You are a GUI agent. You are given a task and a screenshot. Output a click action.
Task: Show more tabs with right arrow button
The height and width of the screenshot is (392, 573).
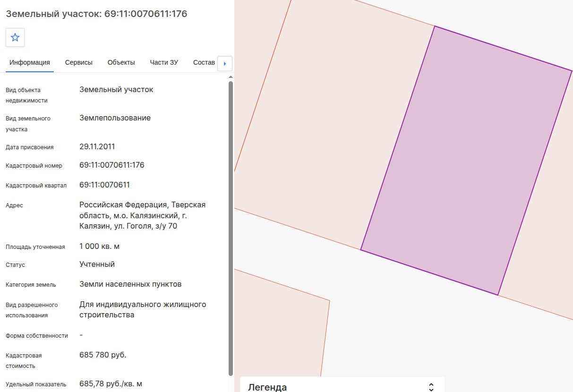225,63
